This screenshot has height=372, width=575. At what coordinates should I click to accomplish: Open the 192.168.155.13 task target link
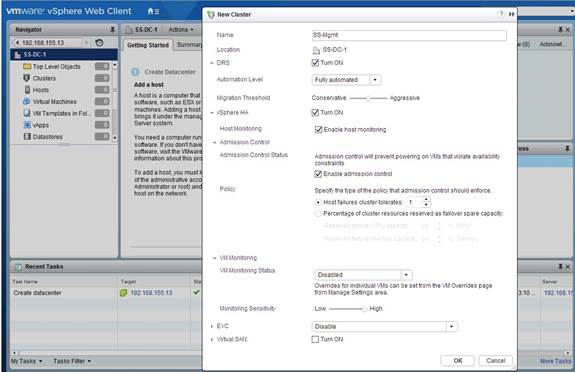pos(151,293)
